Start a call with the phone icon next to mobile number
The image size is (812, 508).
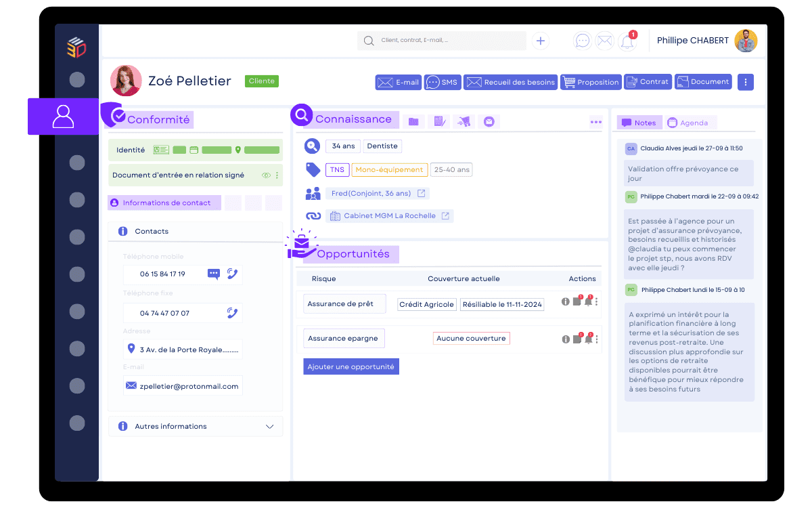coord(233,274)
